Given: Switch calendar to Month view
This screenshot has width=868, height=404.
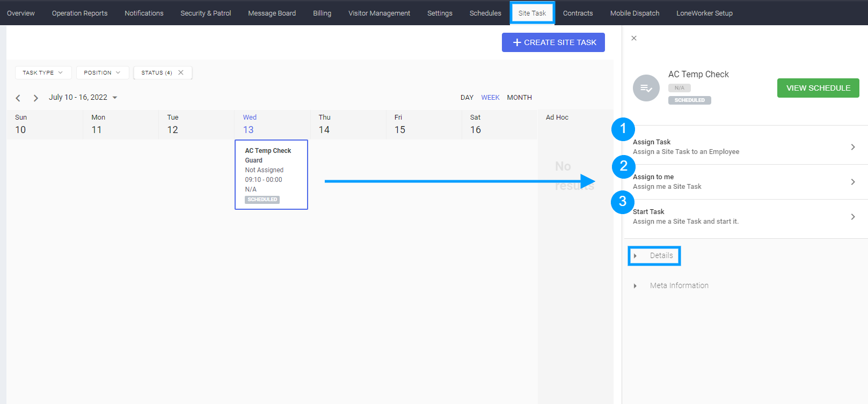Looking at the screenshot, I should tap(519, 98).
